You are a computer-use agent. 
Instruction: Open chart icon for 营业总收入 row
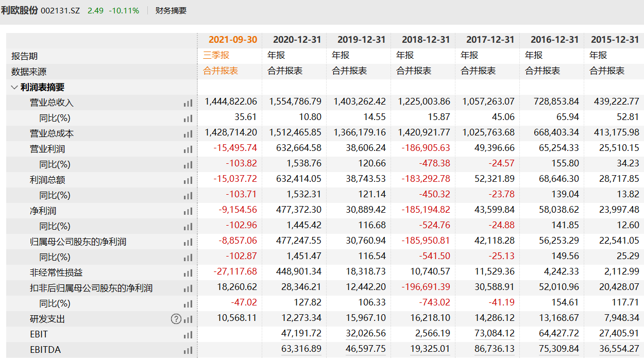coord(188,103)
